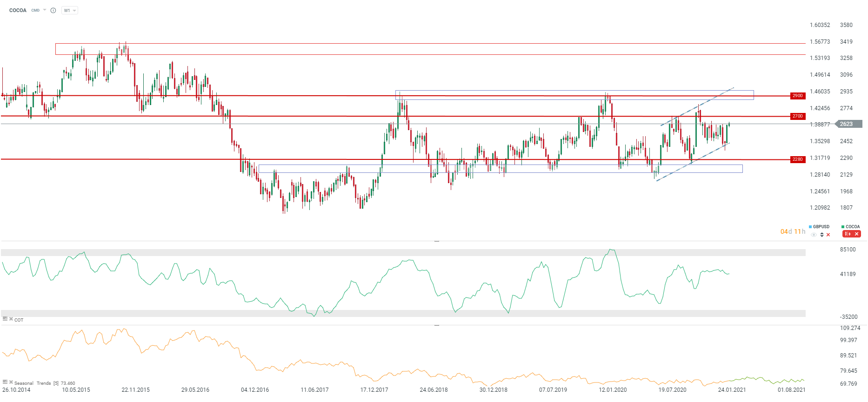The width and height of the screenshot is (868, 402).
Task: Open the COT indicator settings icon
Action: click(5, 319)
